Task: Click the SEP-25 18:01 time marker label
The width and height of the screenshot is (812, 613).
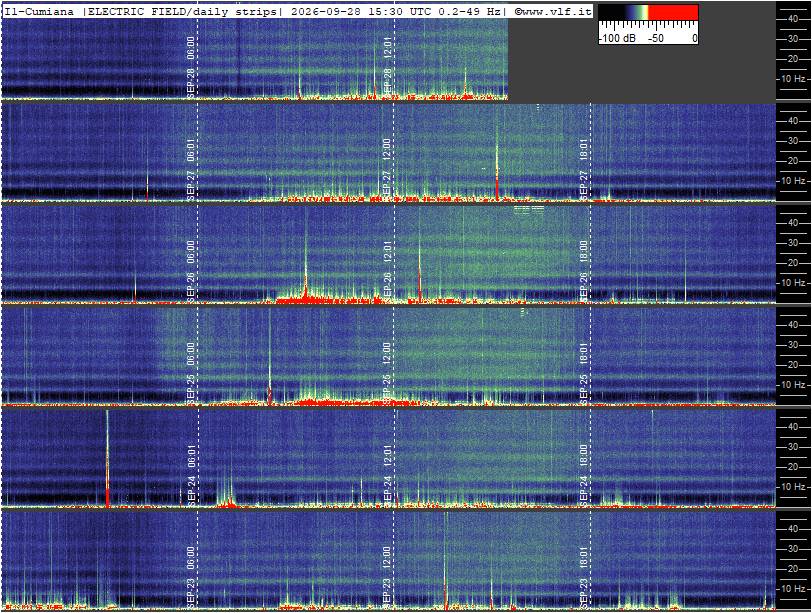Action: pyautogui.click(x=584, y=373)
